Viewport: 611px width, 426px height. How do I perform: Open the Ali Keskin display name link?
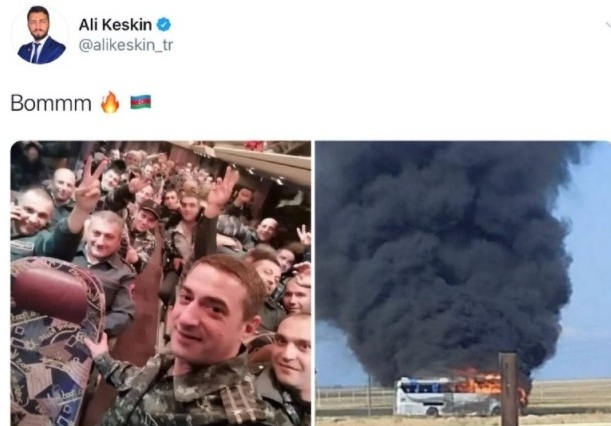[115, 25]
